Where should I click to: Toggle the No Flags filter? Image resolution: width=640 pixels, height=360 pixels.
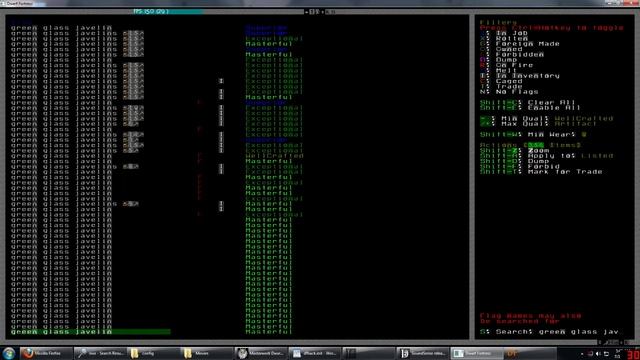click(509, 91)
